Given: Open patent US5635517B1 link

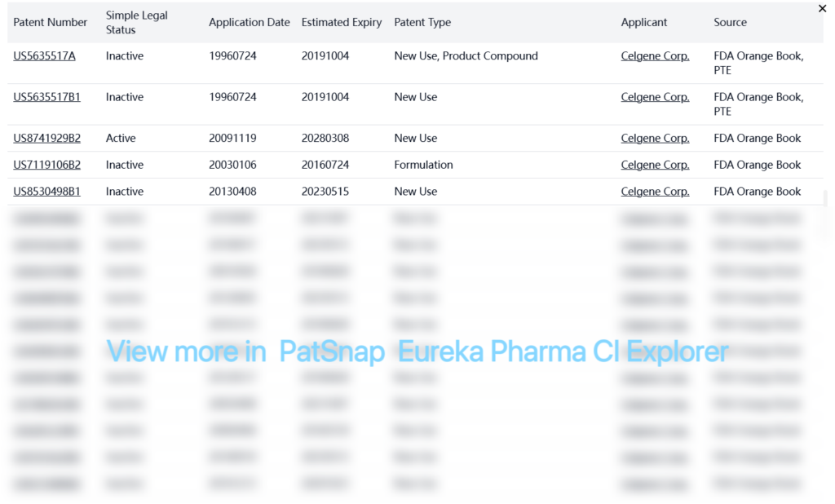Looking at the screenshot, I should 46,97.
